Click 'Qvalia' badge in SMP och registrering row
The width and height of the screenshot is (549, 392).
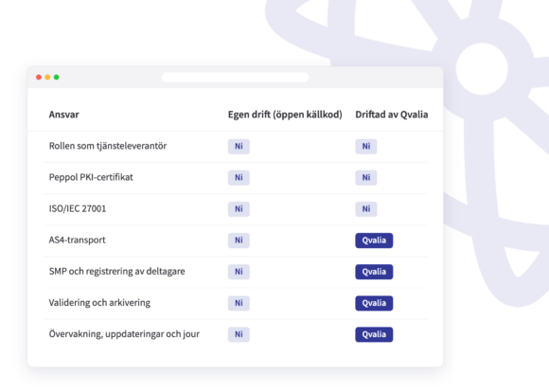click(374, 272)
